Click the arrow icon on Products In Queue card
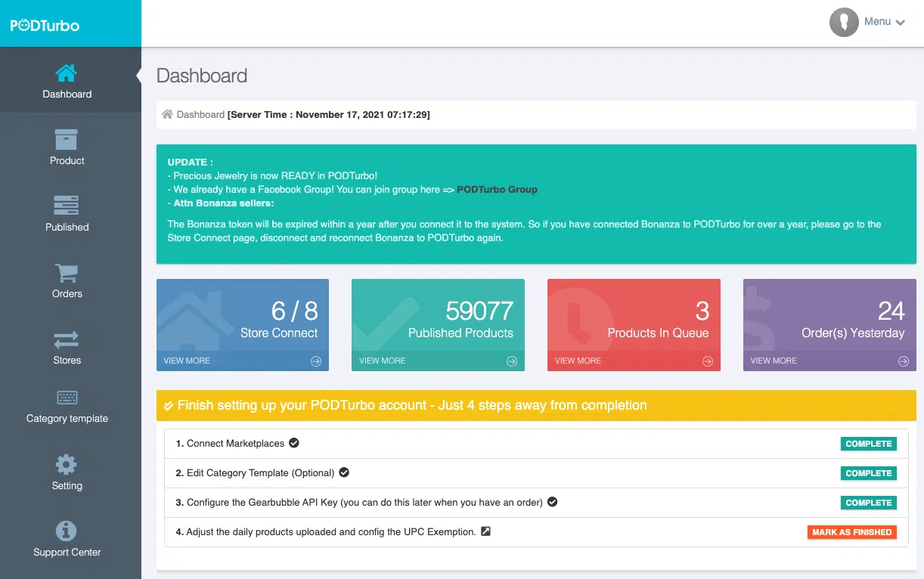The width and height of the screenshot is (924, 579). click(x=708, y=361)
